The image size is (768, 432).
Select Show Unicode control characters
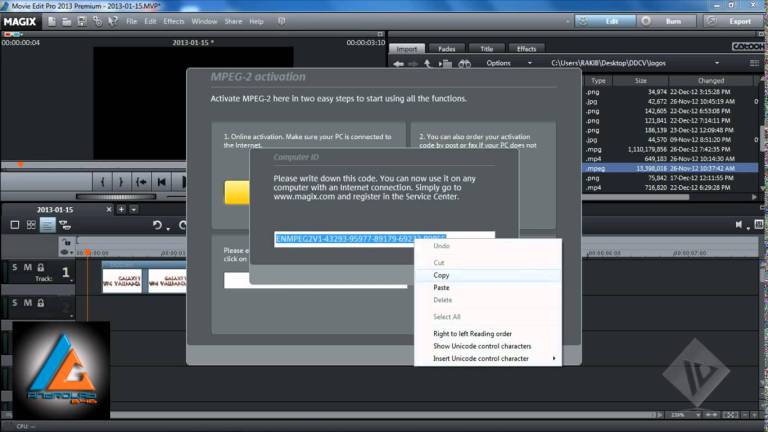pyautogui.click(x=488, y=346)
